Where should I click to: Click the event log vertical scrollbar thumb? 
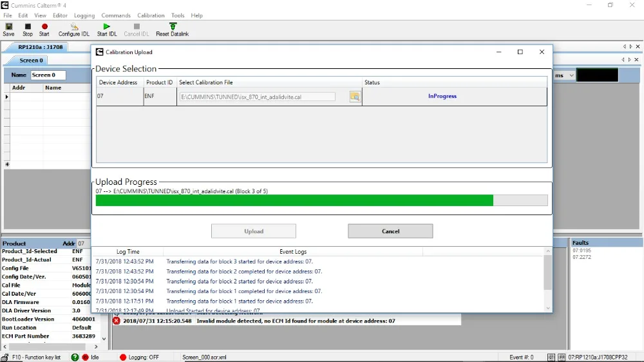click(x=548, y=272)
